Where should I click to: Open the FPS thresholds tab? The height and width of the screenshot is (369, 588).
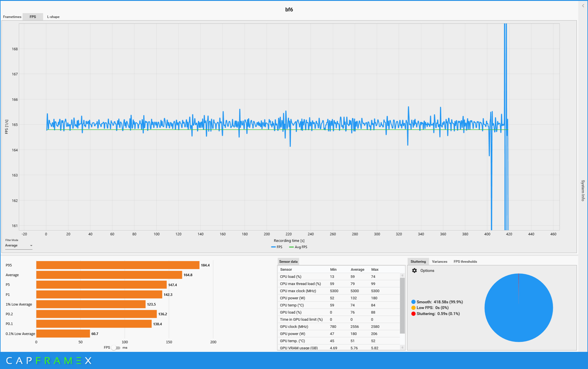[465, 262]
